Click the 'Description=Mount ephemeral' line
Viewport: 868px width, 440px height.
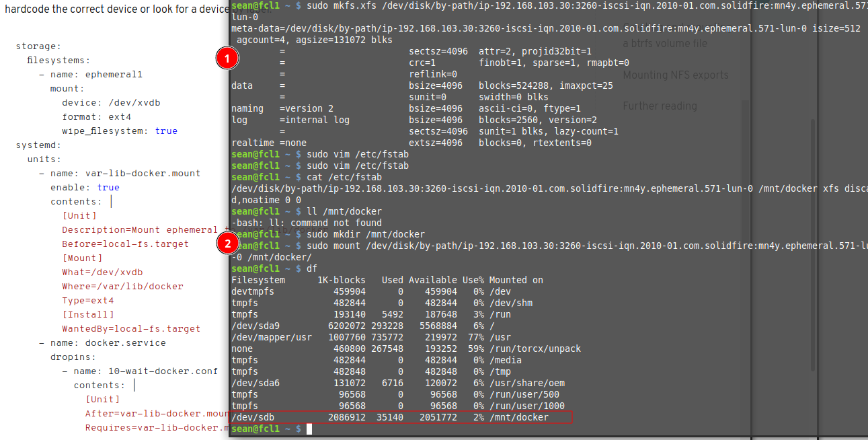pos(140,230)
